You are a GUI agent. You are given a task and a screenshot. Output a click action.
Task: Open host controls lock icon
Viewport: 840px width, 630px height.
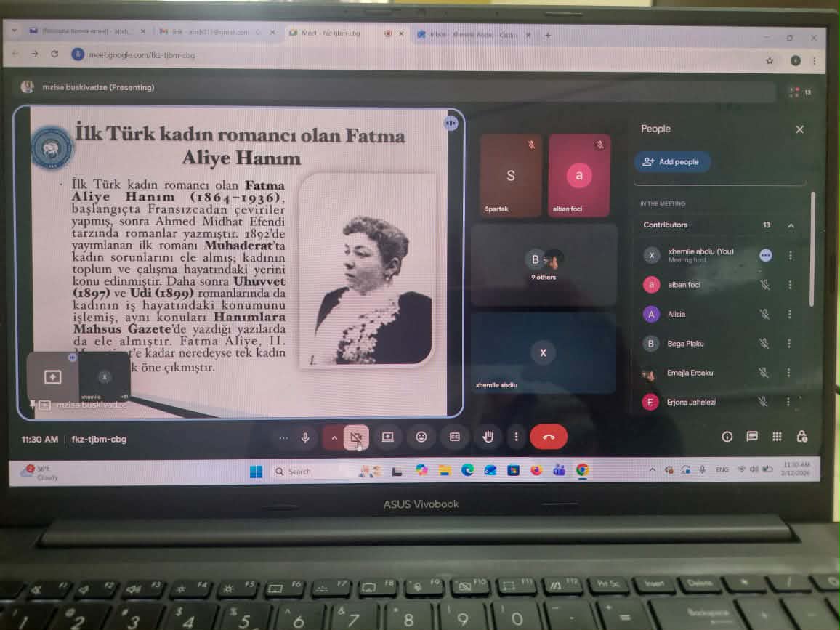pyautogui.click(x=801, y=437)
